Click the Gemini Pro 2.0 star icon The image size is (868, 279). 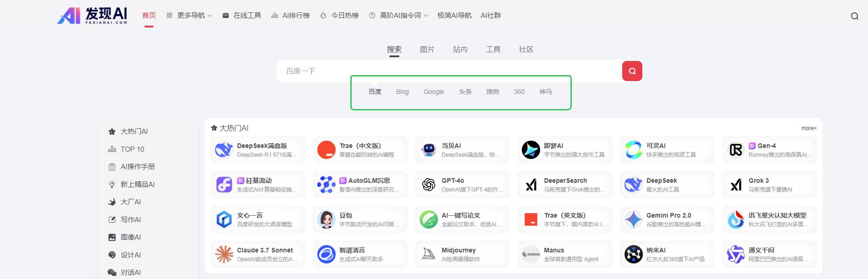(x=634, y=219)
